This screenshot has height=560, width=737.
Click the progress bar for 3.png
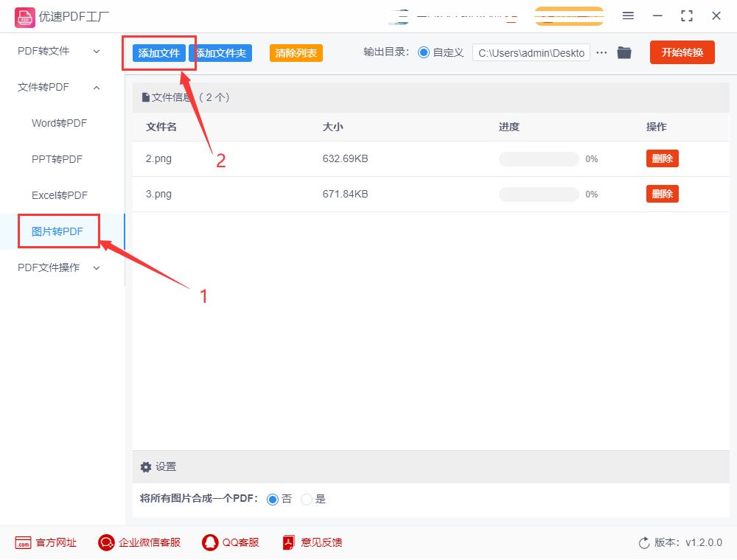(539, 195)
